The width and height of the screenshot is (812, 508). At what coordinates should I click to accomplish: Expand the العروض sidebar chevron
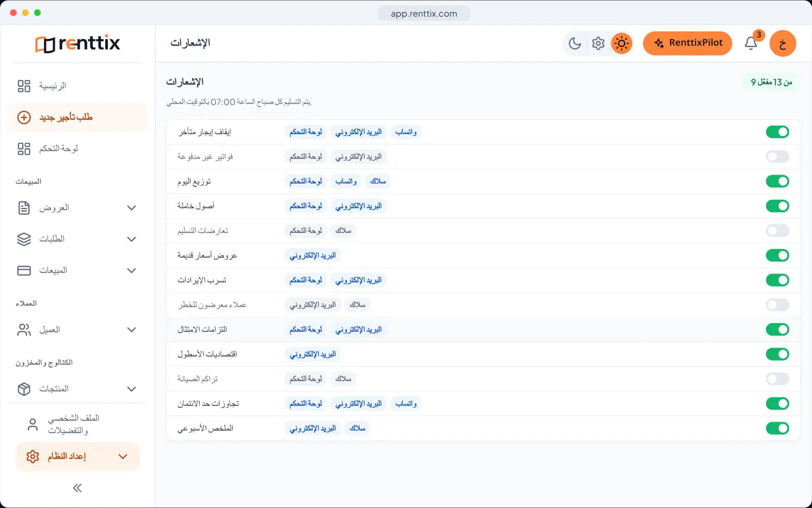(131, 208)
